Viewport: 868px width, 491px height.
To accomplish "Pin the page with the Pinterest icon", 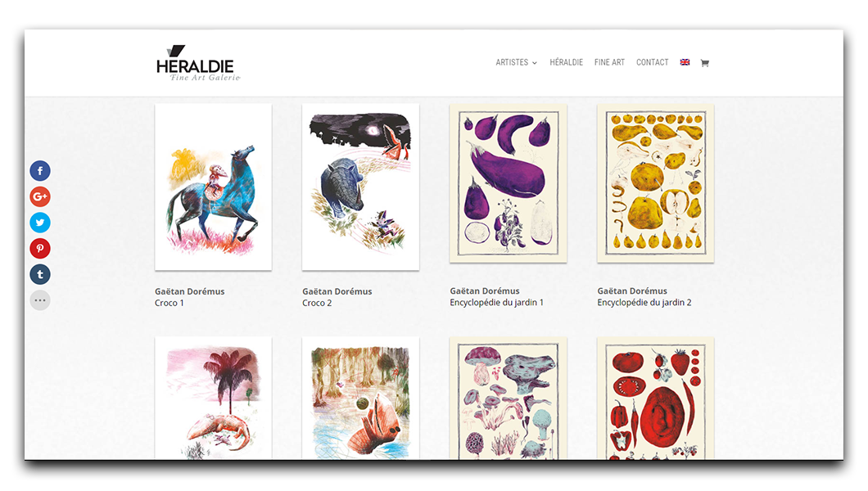I will 40,248.
